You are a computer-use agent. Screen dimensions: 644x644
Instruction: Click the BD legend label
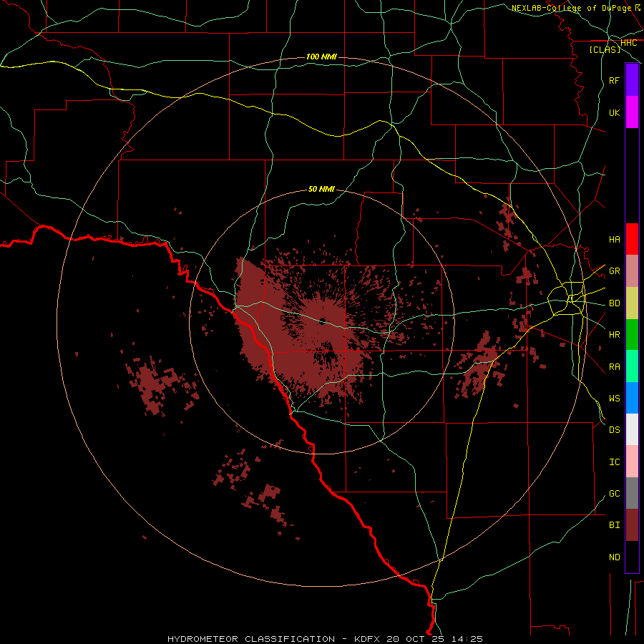click(x=614, y=303)
